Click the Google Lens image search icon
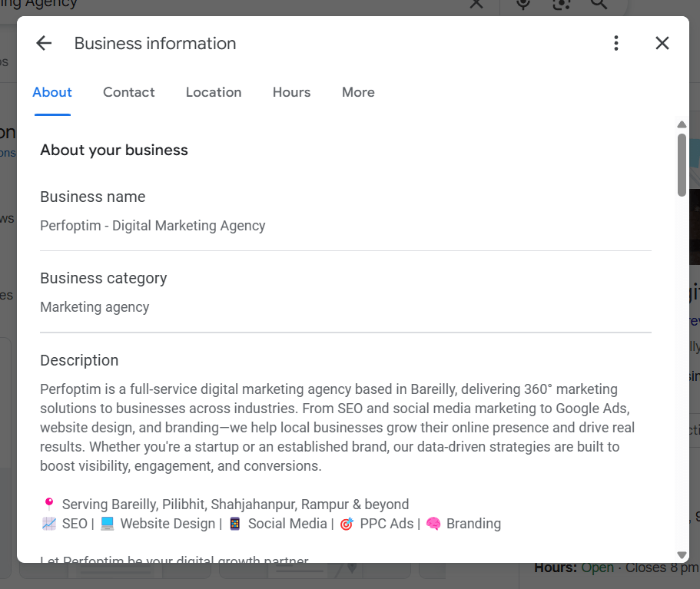The width and height of the screenshot is (700, 589). [561, 4]
